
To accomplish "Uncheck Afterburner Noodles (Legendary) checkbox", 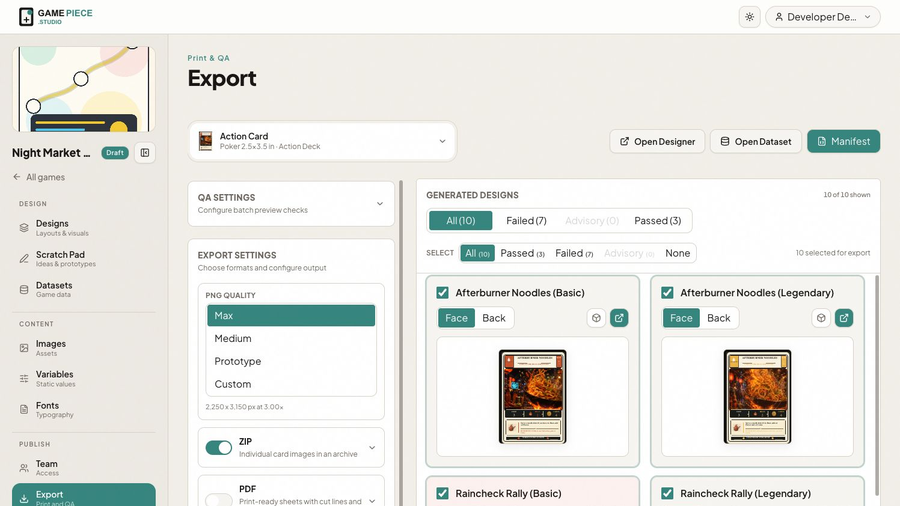I will (x=667, y=293).
